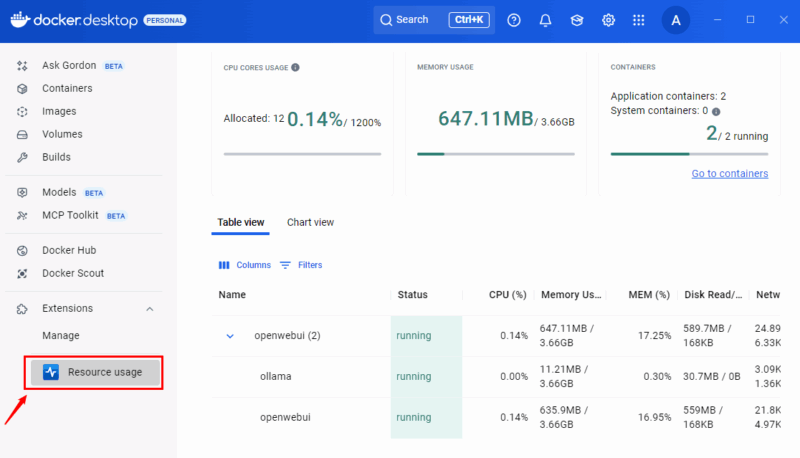Click the Learning center graduation cap icon
The image size is (800, 458).
click(x=577, y=20)
